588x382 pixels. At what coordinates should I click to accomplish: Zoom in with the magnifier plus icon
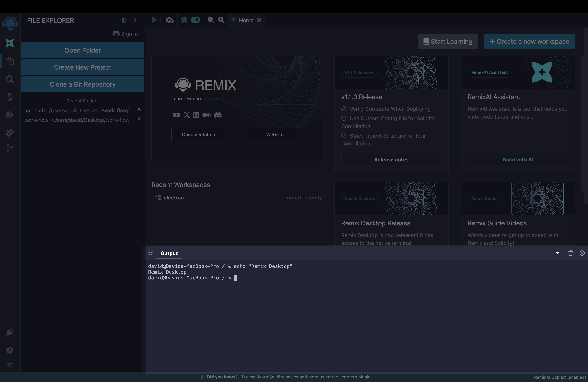pos(221,20)
